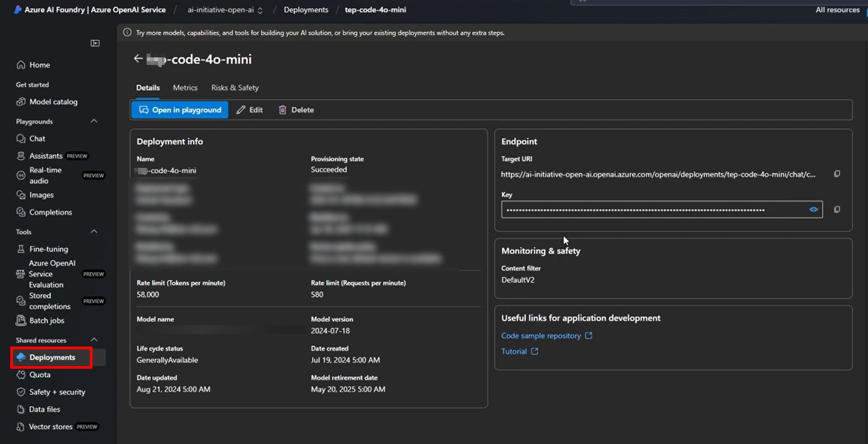Select the Aug 21, 2024 date updated value
The height and width of the screenshot is (444, 868).
[173, 389]
